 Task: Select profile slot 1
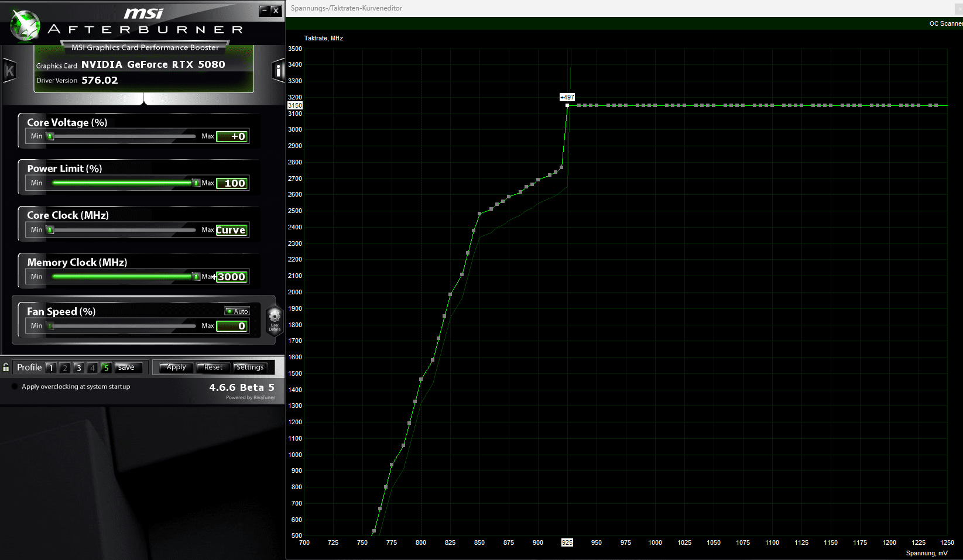[x=51, y=368]
